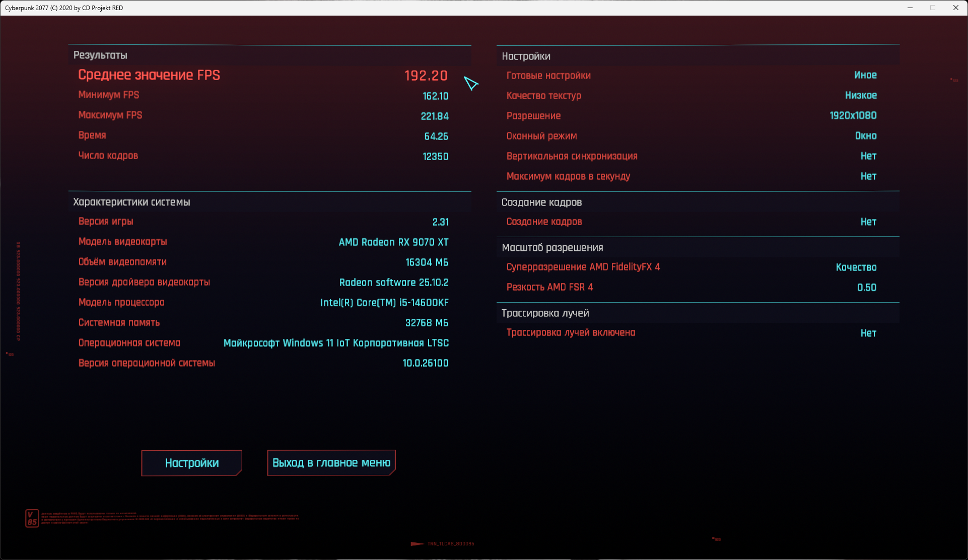Click the red arrow TRN_TLCAS marker
Viewport: 968px width, 560px height.
[418, 544]
